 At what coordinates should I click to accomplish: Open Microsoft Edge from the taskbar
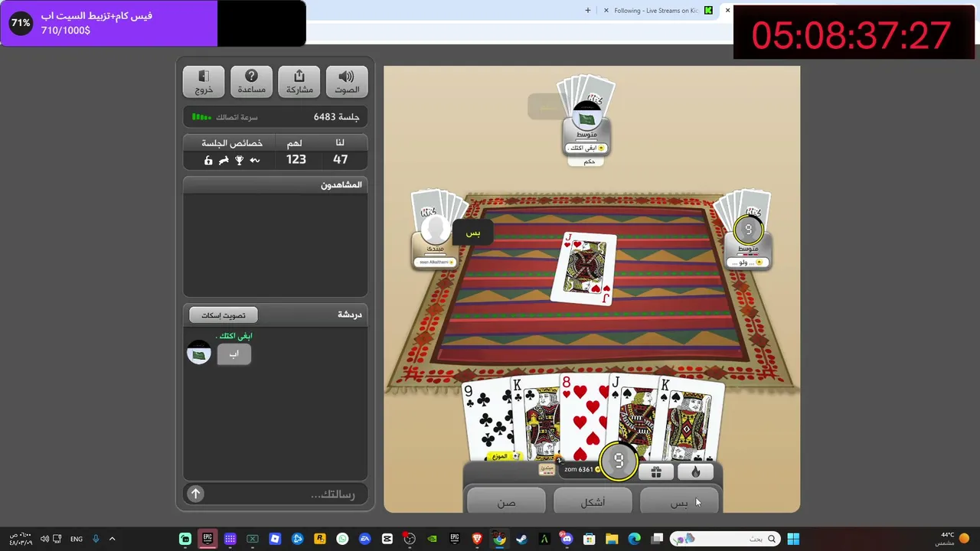pos(634,539)
